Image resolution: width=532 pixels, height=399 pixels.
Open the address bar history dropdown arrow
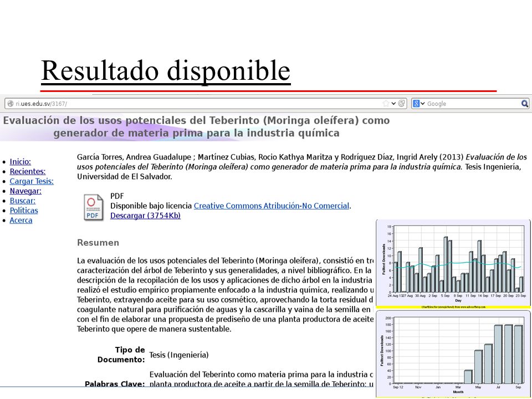393,104
